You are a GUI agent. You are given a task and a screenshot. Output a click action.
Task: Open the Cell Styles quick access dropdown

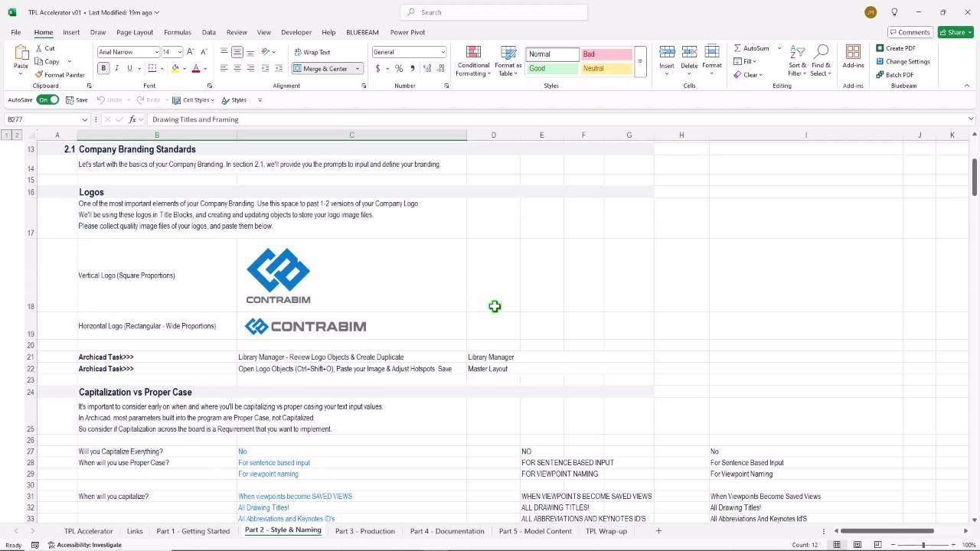(193, 100)
